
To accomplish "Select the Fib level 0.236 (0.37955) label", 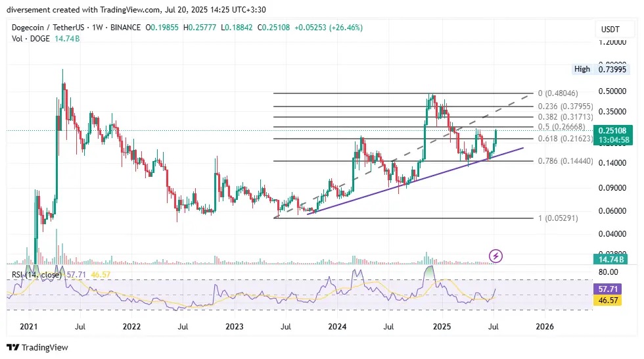I will click(x=566, y=107).
